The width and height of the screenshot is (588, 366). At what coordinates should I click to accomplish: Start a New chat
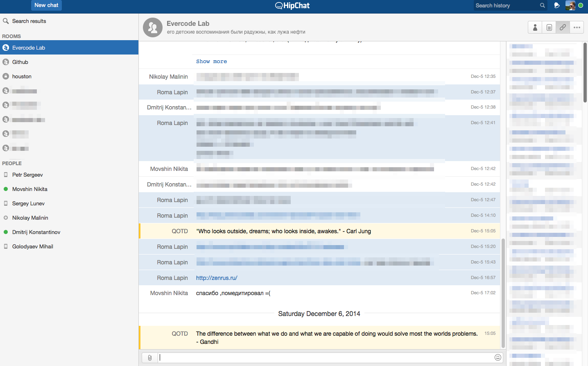coord(46,5)
